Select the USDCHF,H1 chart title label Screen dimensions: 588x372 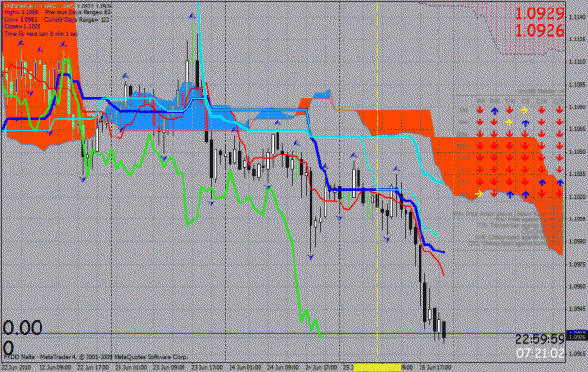(x=20, y=7)
